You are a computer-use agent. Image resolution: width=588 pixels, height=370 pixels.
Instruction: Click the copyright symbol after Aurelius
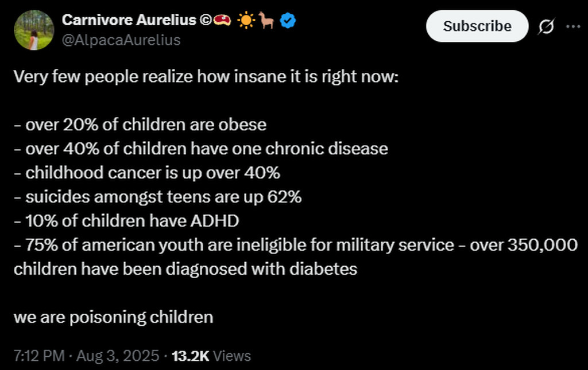(x=205, y=21)
